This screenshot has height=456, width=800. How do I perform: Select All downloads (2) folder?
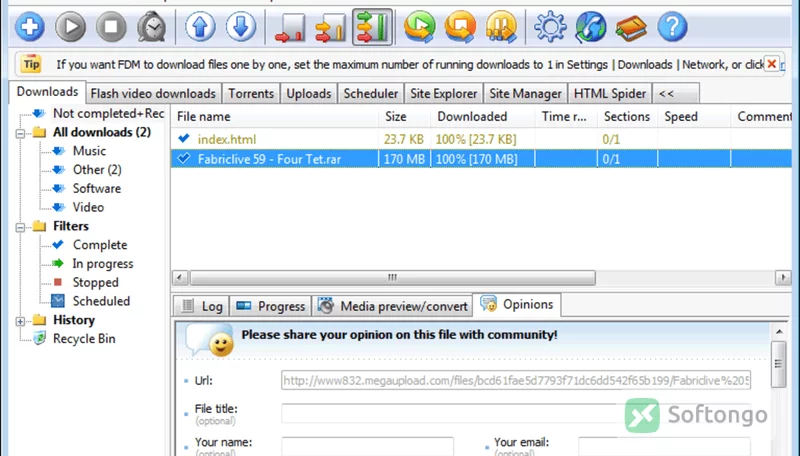point(102,132)
